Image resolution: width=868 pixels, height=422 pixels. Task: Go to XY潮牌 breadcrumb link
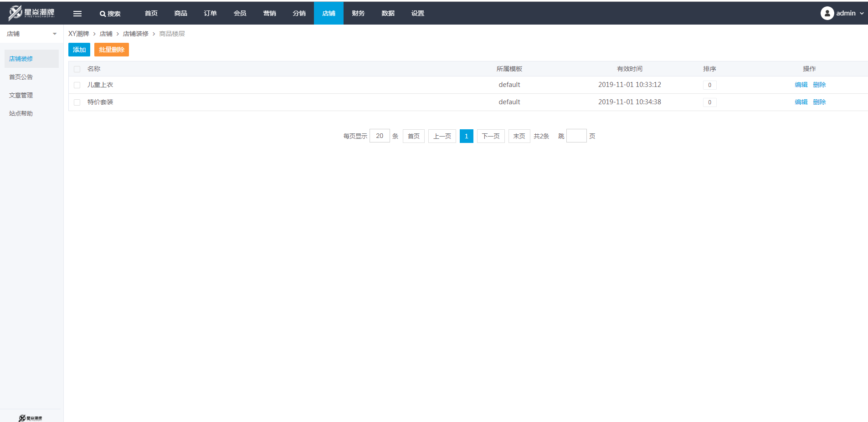[79, 34]
